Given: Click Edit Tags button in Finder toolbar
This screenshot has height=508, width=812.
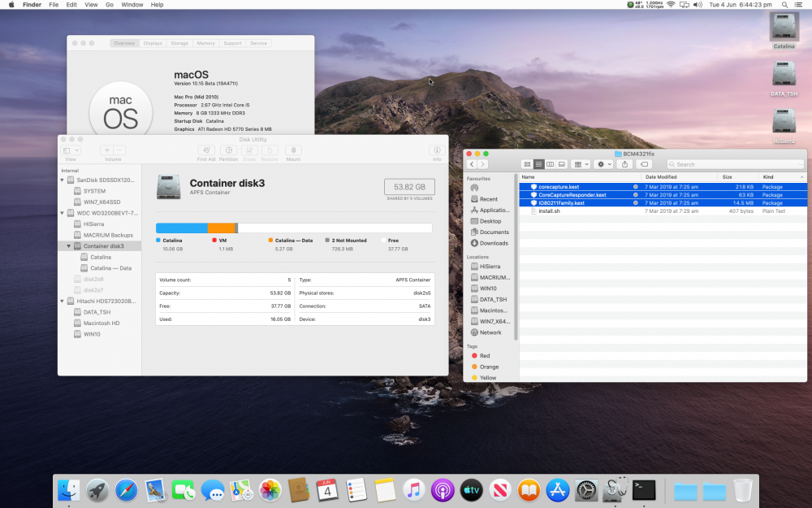Looking at the screenshot, I should point(644,164).
